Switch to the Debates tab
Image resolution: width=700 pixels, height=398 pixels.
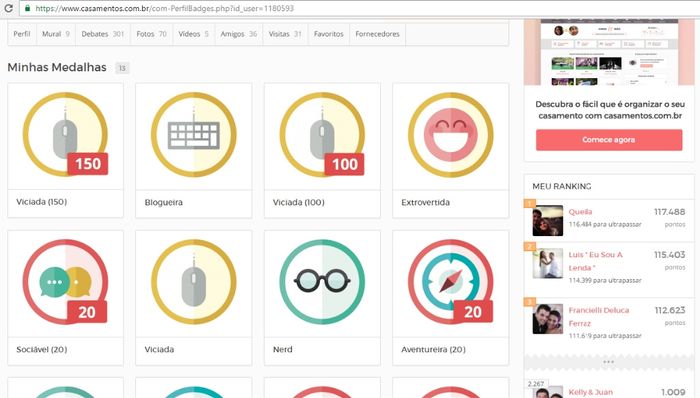click(103, 34)
